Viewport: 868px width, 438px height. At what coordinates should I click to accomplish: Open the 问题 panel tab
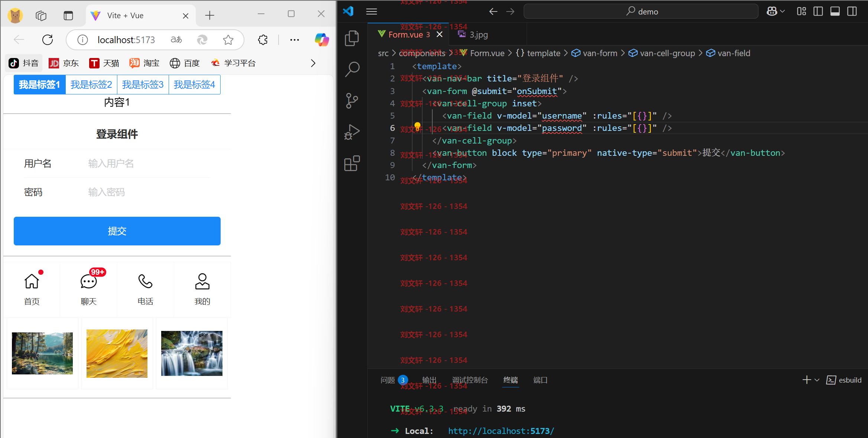[394, 380]
